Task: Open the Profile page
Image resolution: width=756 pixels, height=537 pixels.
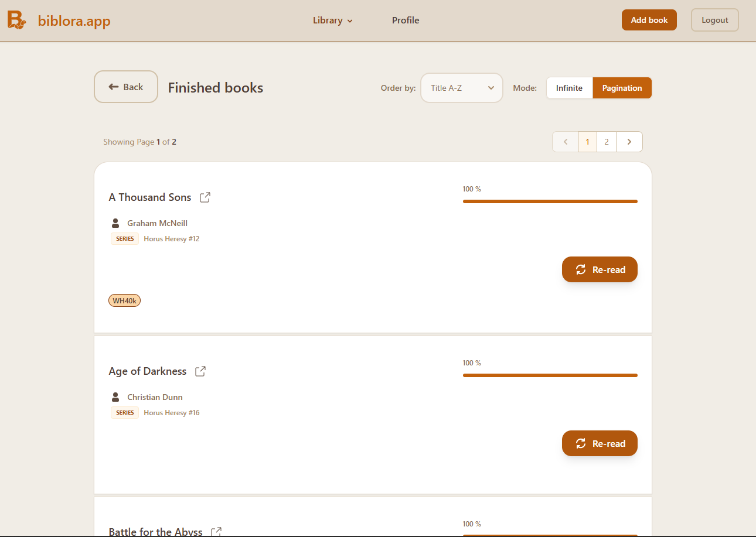Action: click(406, 20)
